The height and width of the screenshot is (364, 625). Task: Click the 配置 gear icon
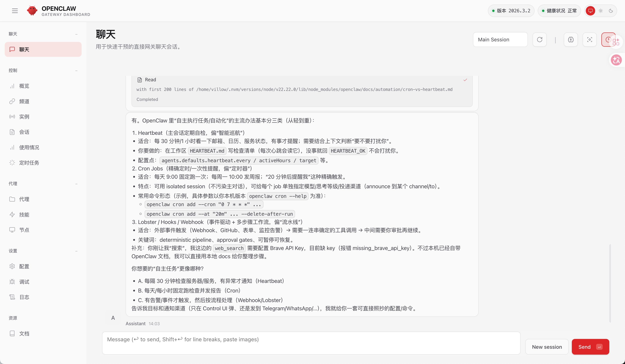(x=12, y=266)
